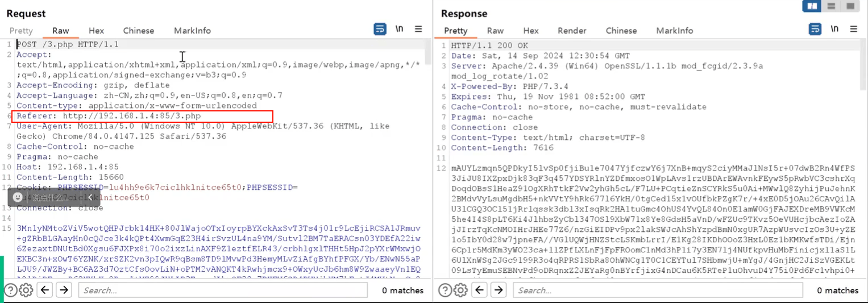Open Request Chinese tab
868x303 pixels.
coord(139,31)
